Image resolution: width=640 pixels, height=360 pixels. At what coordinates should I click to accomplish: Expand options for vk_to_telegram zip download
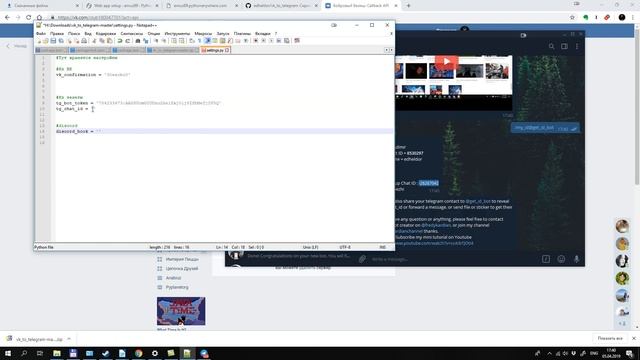coord(69,339)
